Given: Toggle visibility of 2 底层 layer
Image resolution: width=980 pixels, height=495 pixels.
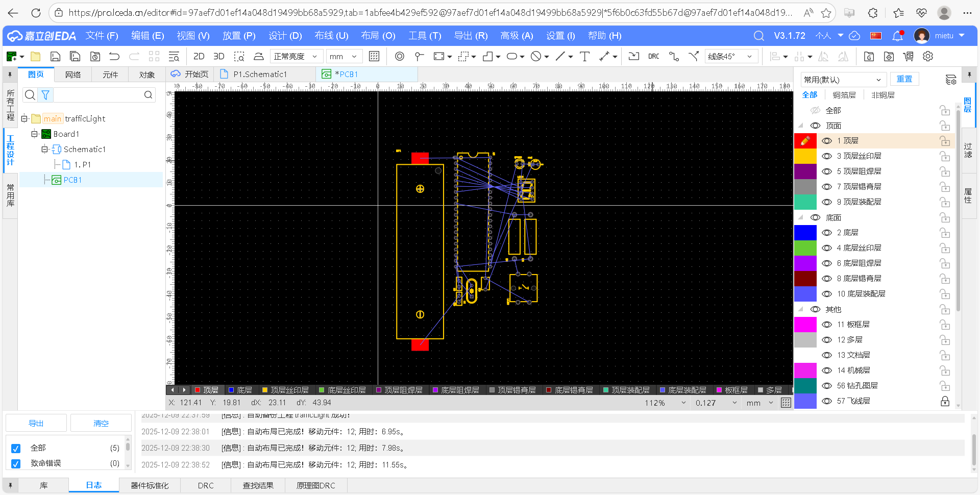Looking at the screenshot, I should [x=827, y=233].
